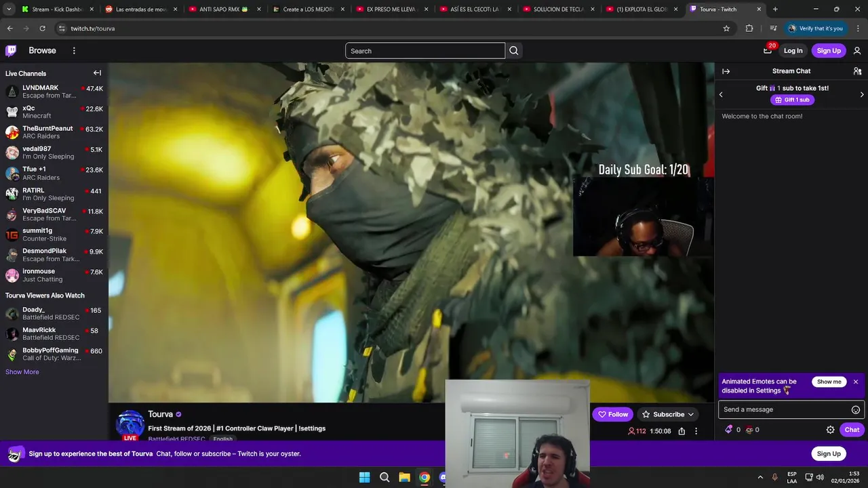868x488 pixels.
Task: Open the xQc Minecraft stream
Action: coord(54,112)
